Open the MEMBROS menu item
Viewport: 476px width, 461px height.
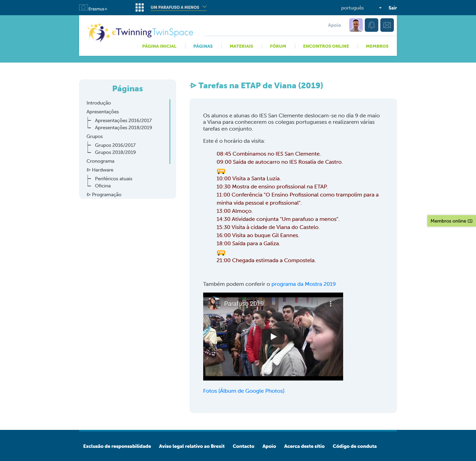click(377, 46)
